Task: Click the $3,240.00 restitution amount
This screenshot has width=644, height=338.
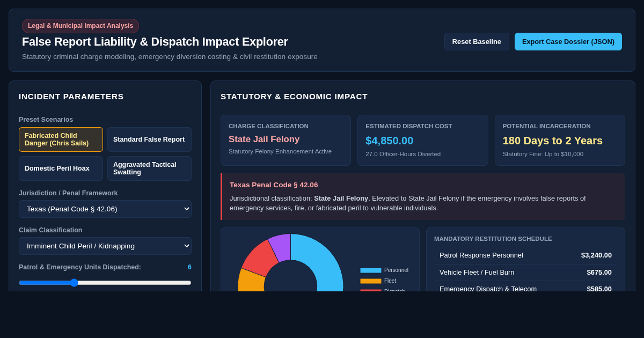Action: coord(596,255)
